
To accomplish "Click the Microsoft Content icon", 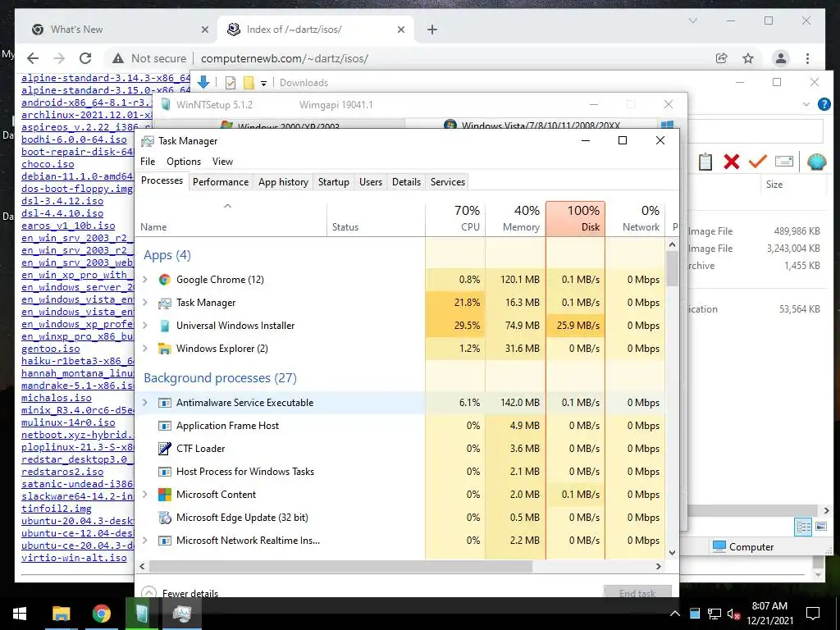I will coord(164,495).
